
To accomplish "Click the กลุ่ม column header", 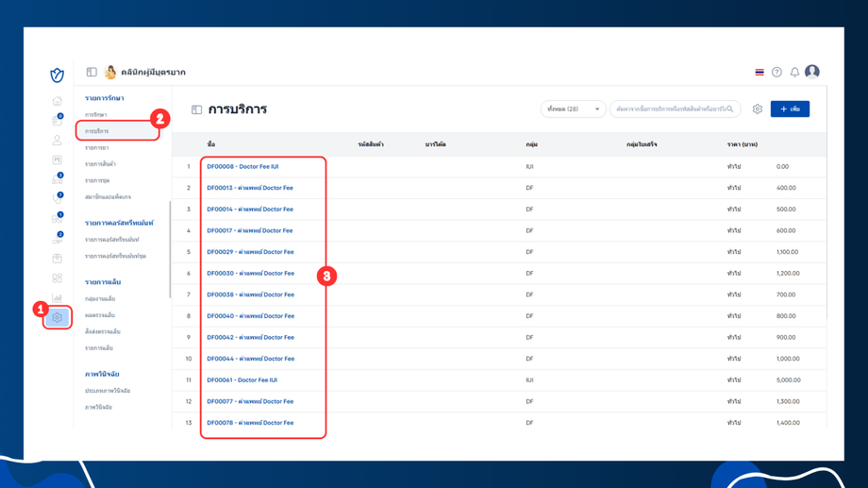I will [x=531, y=144].
